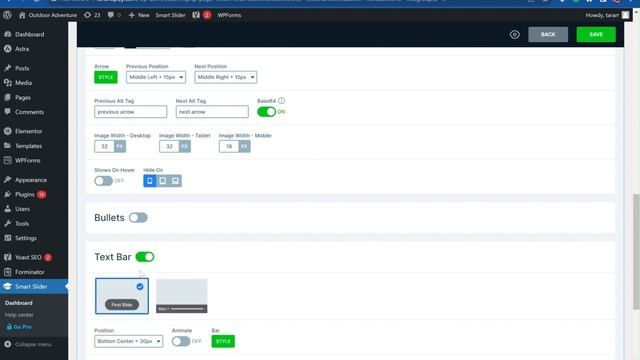Click the page vertical scrollbar
The width and height of the screenshot is (640, 360).
click(636, 251)
